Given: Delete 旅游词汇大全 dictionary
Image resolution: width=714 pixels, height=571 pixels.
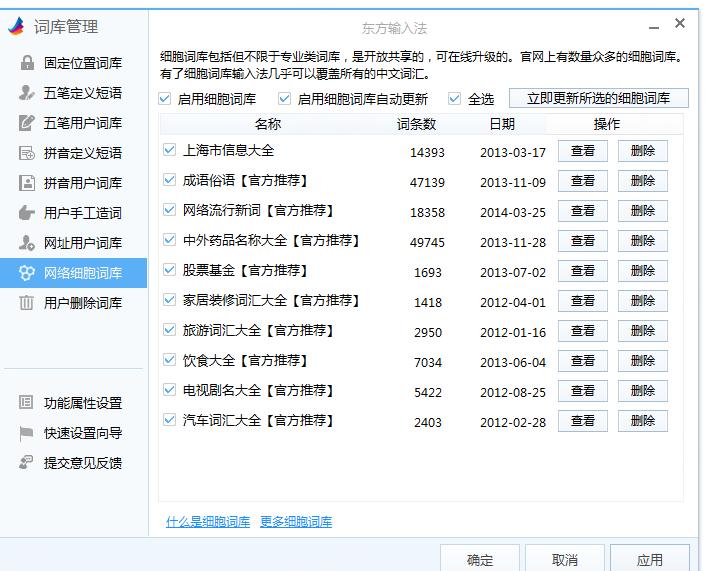Looking at the screenshot, I should [643, 331].
